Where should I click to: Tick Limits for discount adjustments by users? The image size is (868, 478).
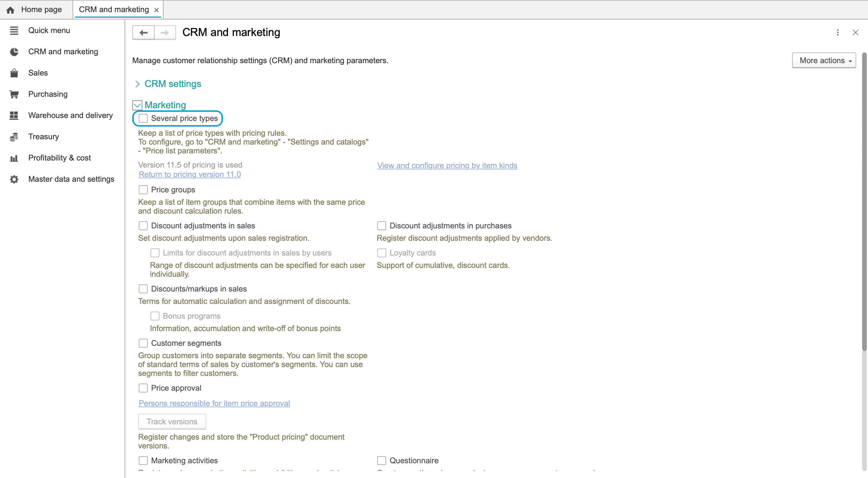[155, 253]
